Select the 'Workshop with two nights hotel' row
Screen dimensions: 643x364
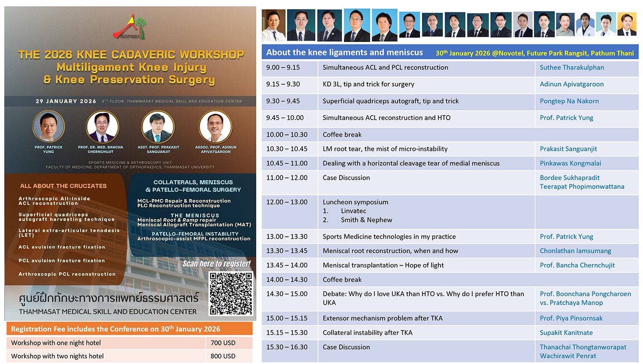pos(57,356)
